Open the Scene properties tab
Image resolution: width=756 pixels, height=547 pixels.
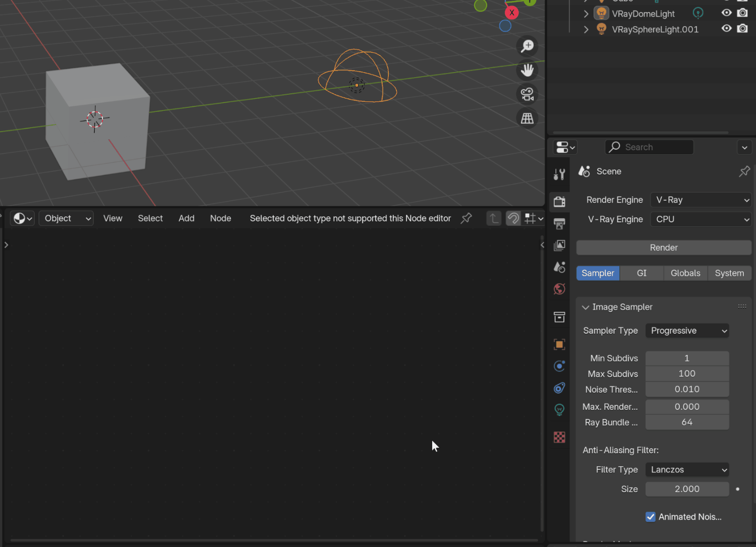(x=559, y=267)
